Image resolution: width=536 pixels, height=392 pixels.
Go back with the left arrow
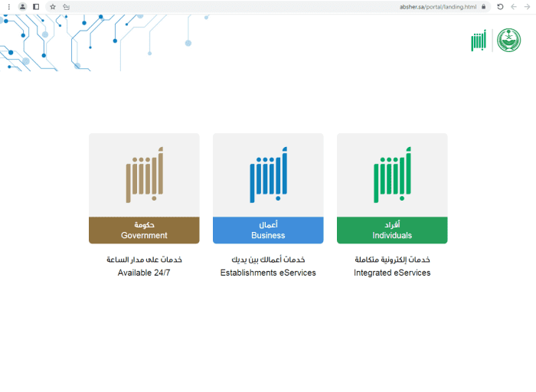pyautogui.click(x=514, y=7)
